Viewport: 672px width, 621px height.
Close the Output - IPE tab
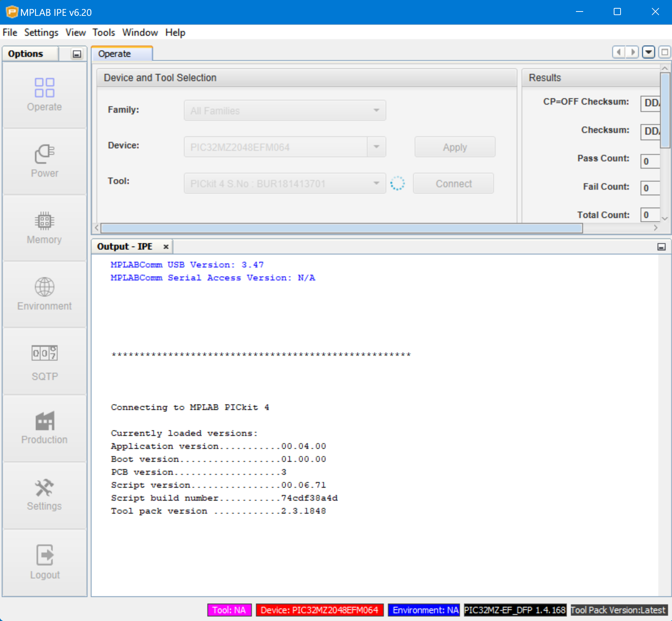coord(166,247)
